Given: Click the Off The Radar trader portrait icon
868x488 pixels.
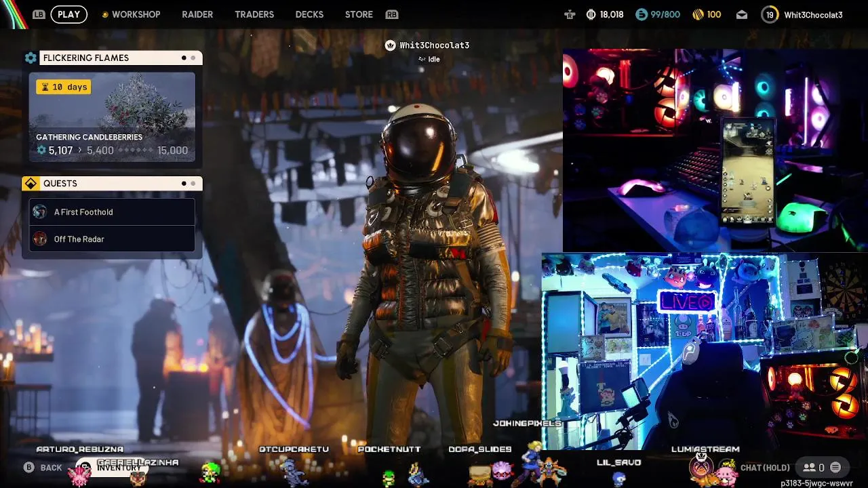Looking at the screenshot, I should tap(40, 239).
